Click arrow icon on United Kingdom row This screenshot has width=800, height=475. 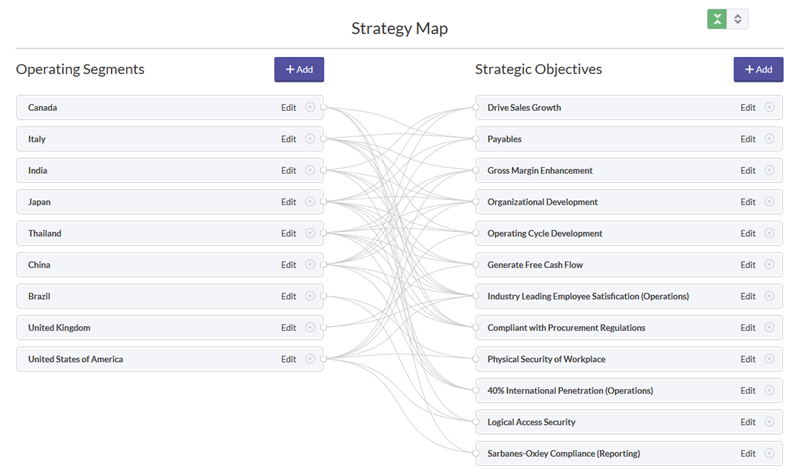(x=310, y=327)
